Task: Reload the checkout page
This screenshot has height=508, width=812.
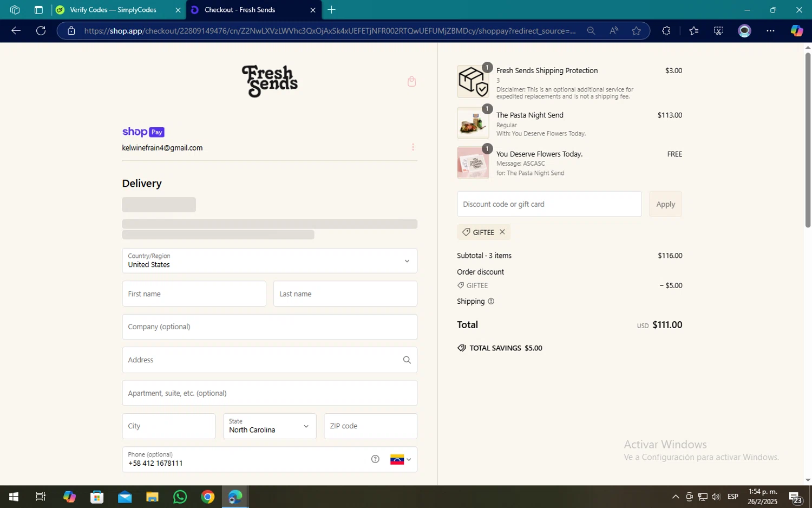Action: coord(41,31)
